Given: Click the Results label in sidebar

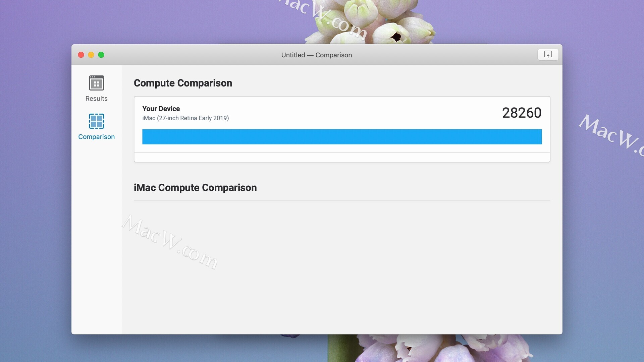Looking at the screenshot, I should [96, 99].
